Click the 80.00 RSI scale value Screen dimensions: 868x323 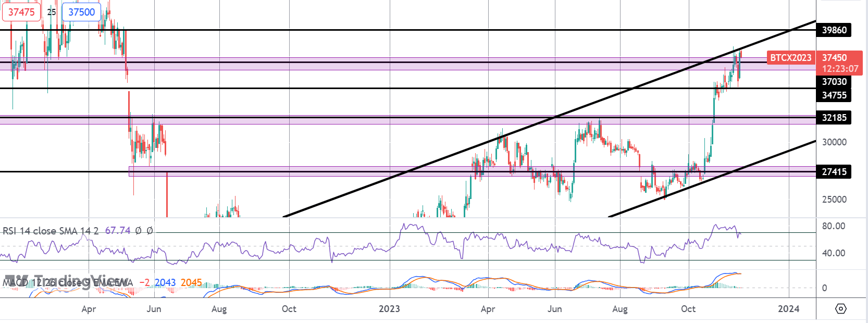pyautogui.click(x=834, y=226)
